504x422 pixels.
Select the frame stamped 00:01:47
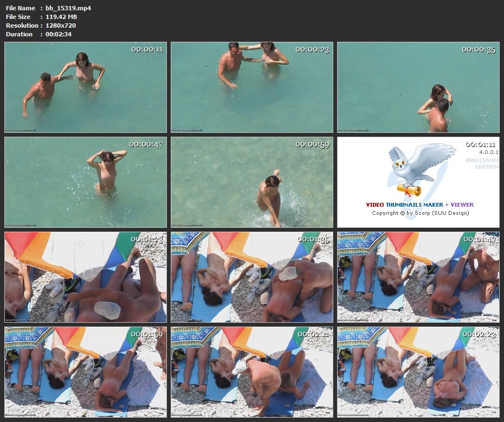pos(418,277)
